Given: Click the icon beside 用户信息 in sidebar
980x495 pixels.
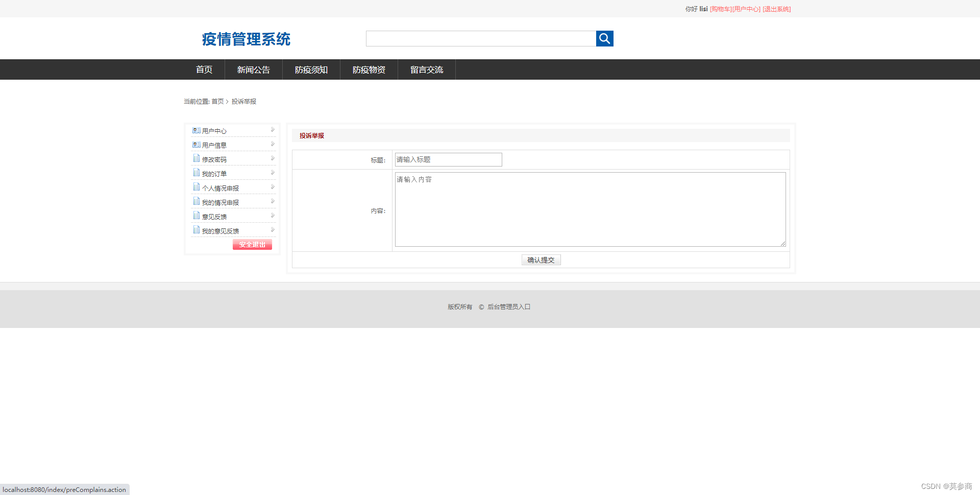Looking at the screenshot, I should (x=196, y=145).
